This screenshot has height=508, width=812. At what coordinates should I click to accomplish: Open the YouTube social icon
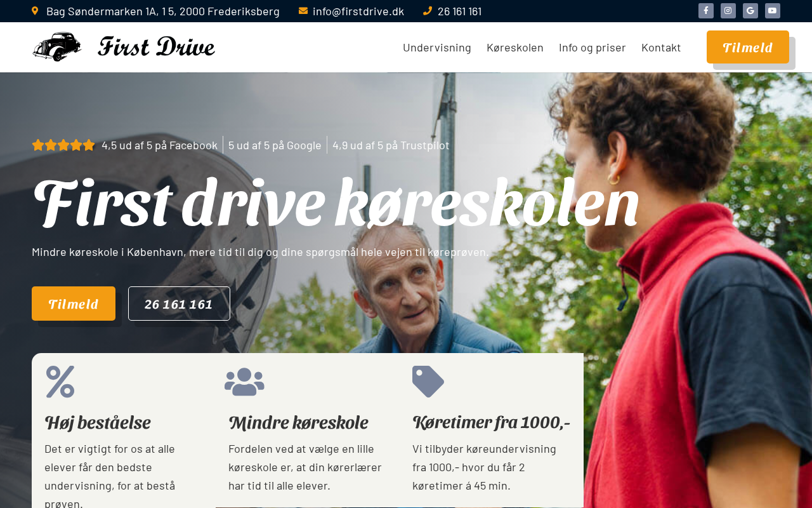[x=773, y=11]
